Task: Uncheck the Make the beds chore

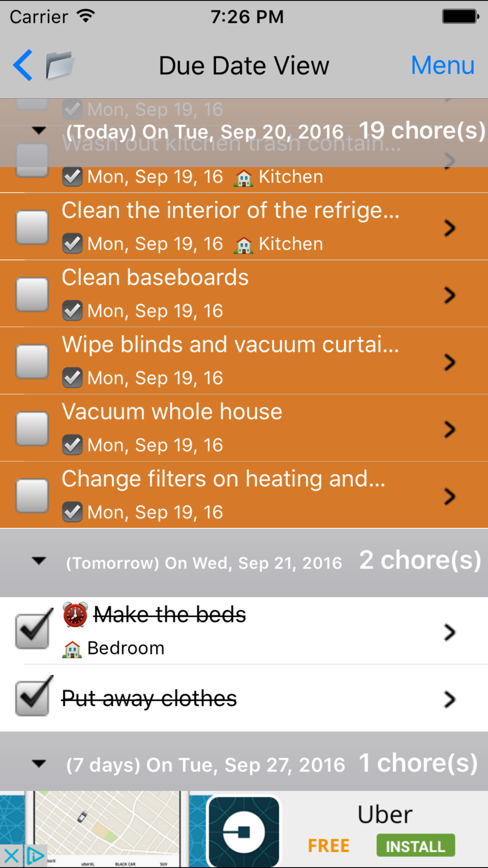Action: tap(33, 630)
